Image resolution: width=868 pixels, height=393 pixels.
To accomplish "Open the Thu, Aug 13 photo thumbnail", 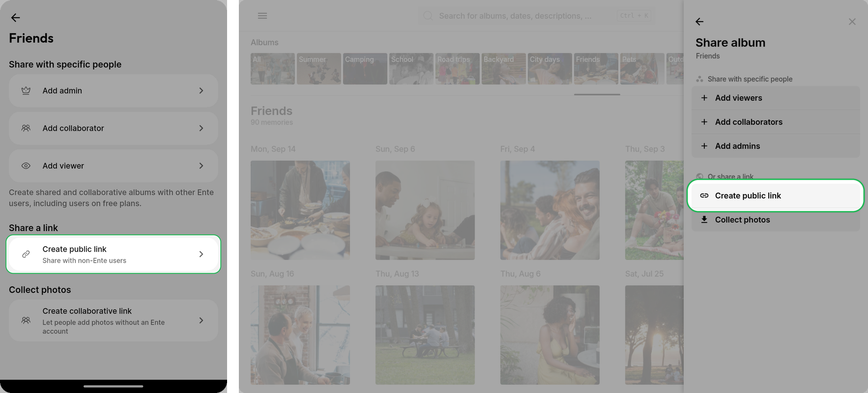I will pos(425,335).
